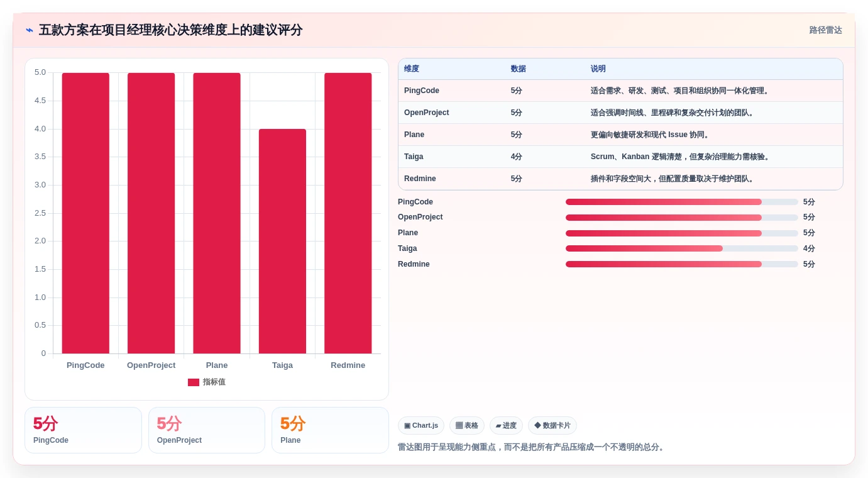Click the Plane x-axis label
The height and width of the screenshot is (478, 868).
217,365
